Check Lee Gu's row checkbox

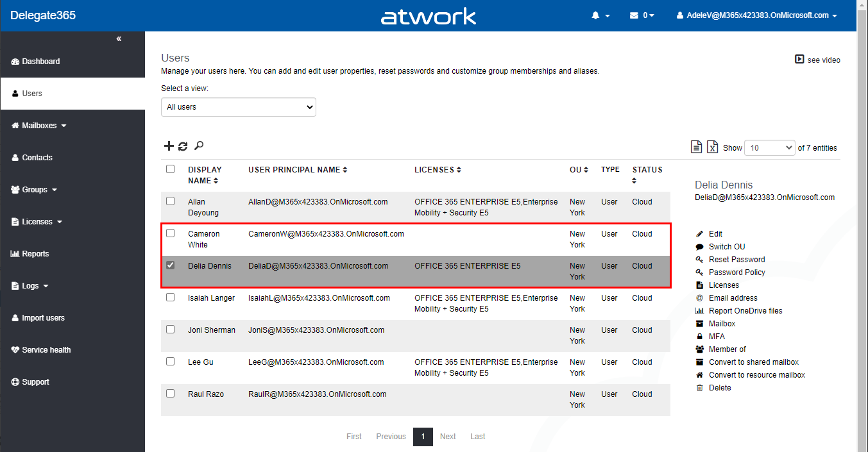(170, 362)
